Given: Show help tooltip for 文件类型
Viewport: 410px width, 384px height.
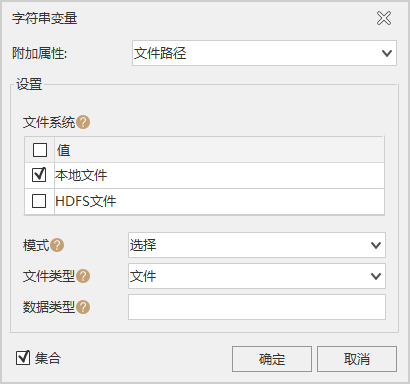Looking at the screenshot, I should pos(83,276).
